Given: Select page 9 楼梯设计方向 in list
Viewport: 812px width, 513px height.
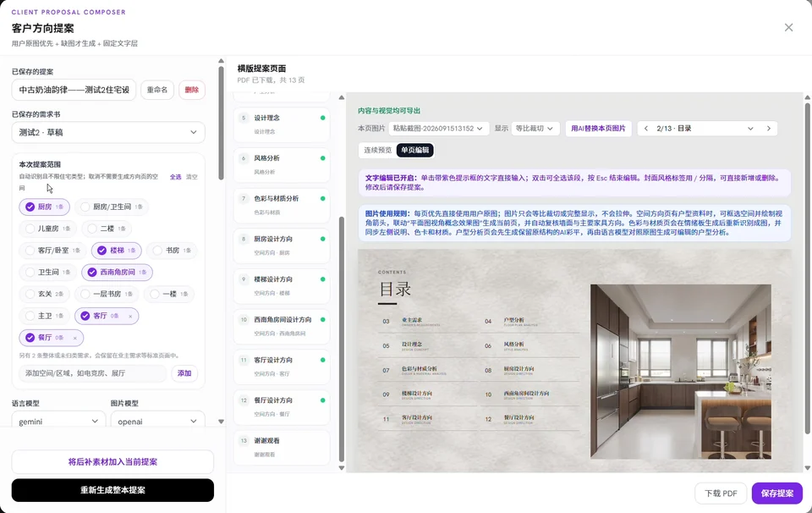Looking at the screenshot, I should pyautogui.click(x=282, y=286).
